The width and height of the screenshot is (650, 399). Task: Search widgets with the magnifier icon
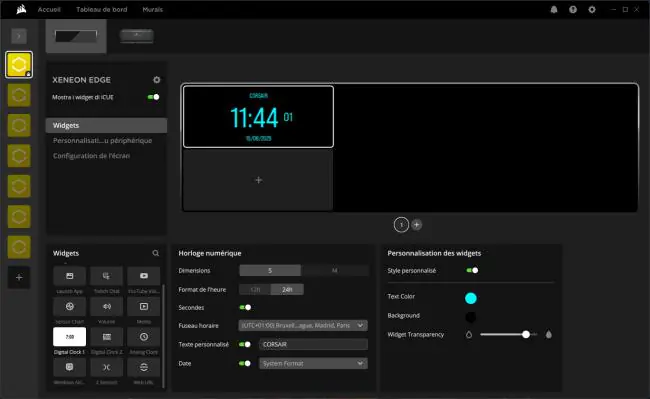pyautogui.click(x=155, y=253)
